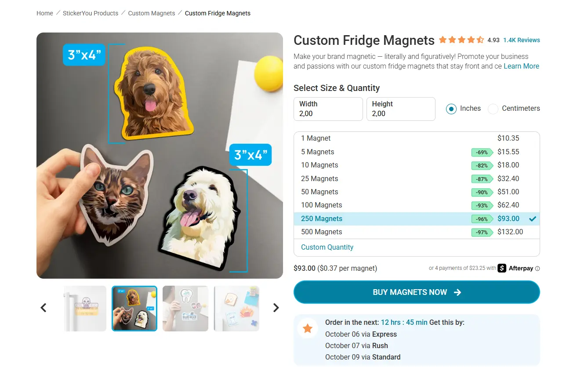Expand the Custom Quantity option
The height and width of the screenshot is (367, 588).
(327, 247)
